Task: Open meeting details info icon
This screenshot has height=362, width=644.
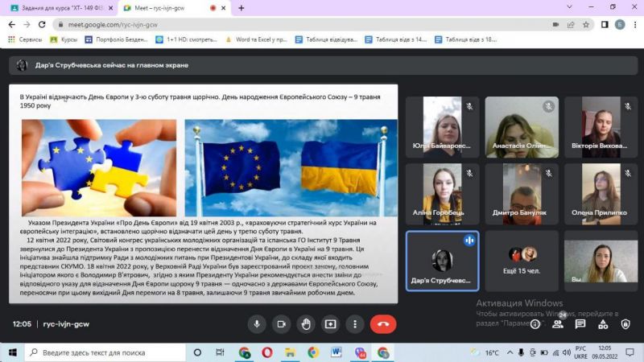Action: pyautogui.click(x=535, y=325)
